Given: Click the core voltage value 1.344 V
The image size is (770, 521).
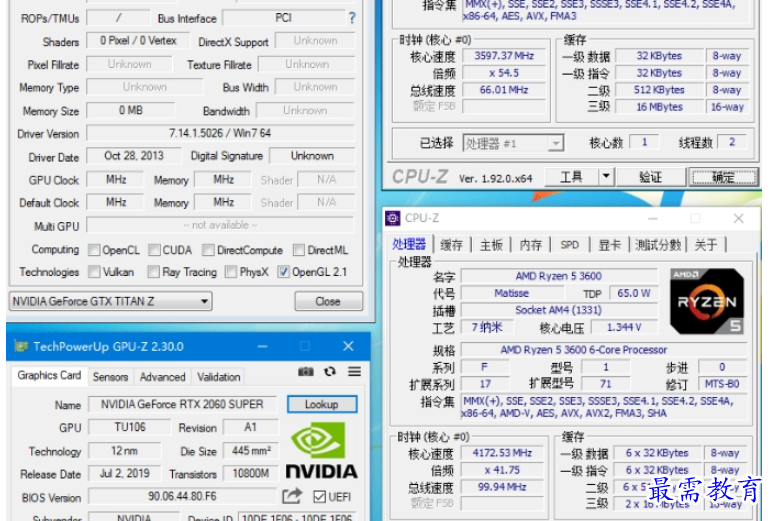Looking at the screenshot, I should point(624,327).
